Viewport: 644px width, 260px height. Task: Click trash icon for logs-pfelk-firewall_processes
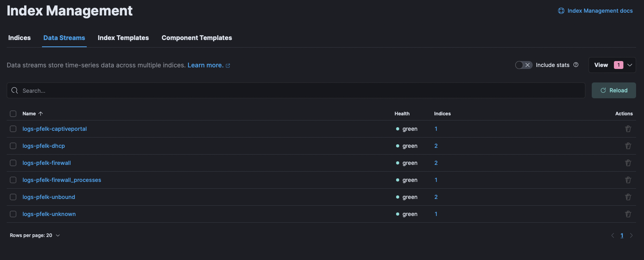point(628,180)
